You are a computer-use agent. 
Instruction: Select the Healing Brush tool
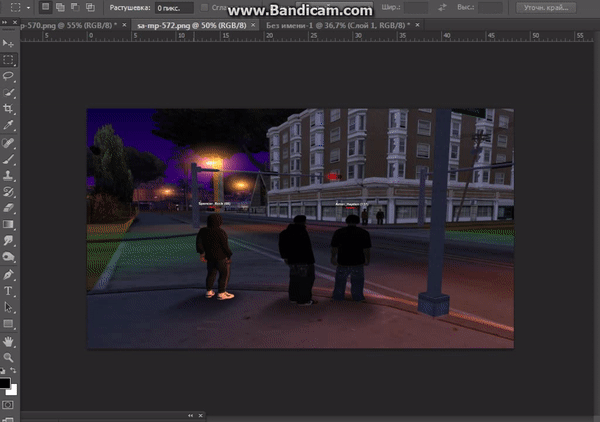[x=8, y=143]
